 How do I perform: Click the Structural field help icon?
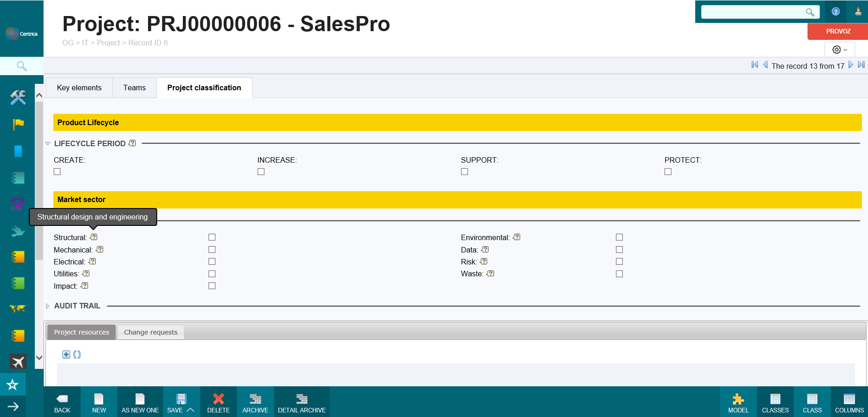click(93, 237)
